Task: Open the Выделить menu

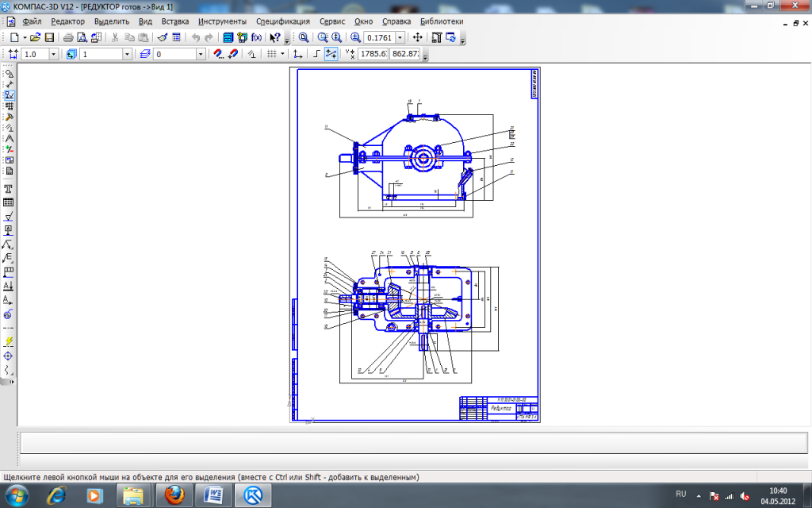Action: (x=112, y=21)
